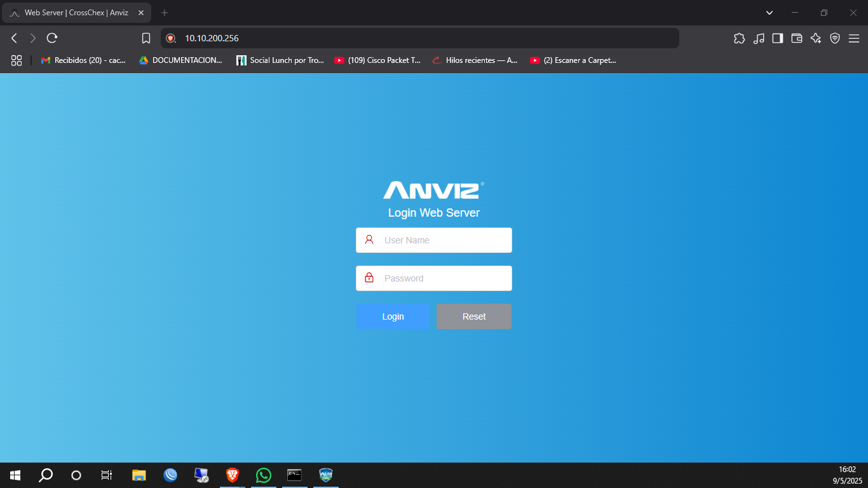Open File Explorer from the taskbar
This screenshot has width=868, height=488.
(139, 475)
